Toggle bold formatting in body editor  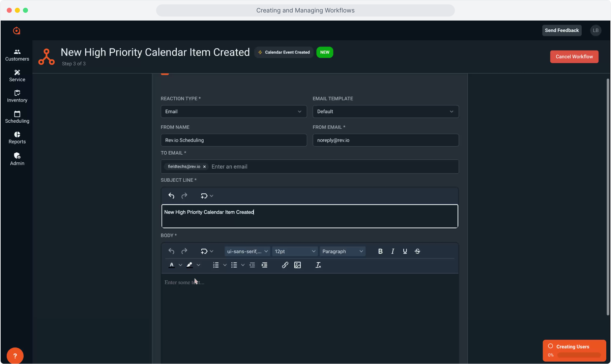pyautogui.click(x=380, y=251)
